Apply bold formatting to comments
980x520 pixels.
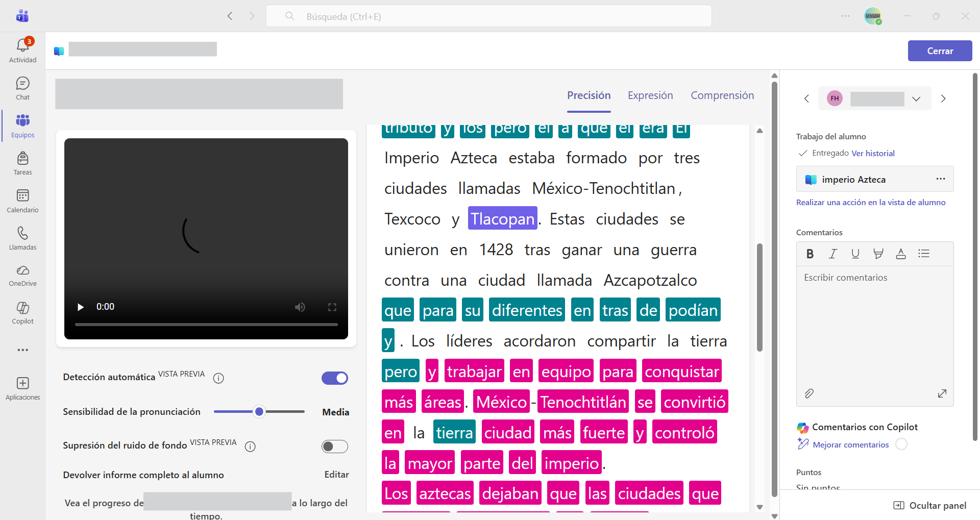click(810, 254)
